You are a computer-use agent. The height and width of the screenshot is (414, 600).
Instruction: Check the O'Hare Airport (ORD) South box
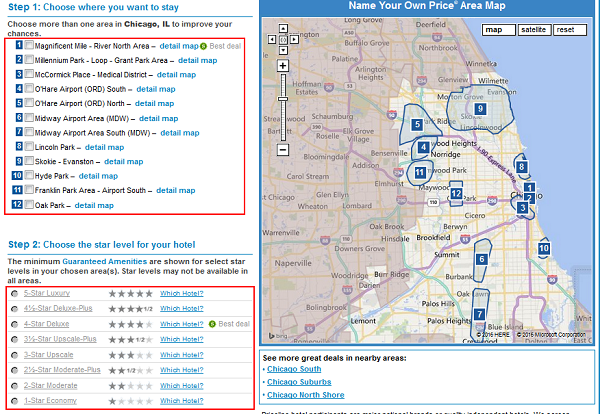tap(29, 88)
